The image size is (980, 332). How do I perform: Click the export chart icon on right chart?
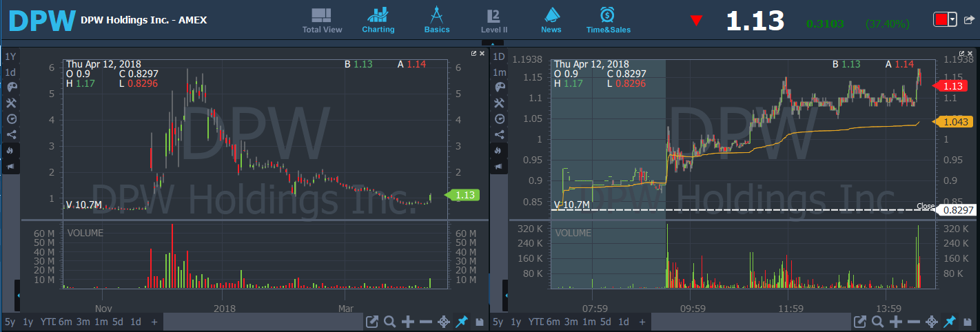[860, 322]
